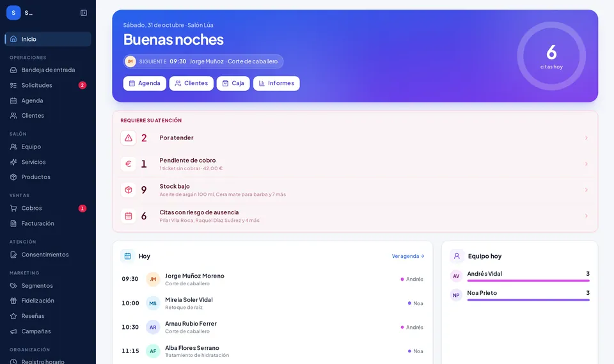Click the Servicios sparkle icon
Viewport: 614px width, 364px height.
(x=13, y=162)
